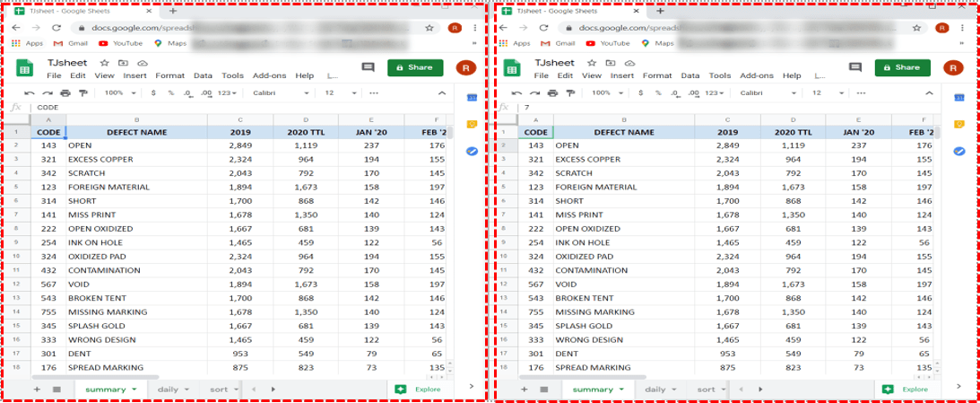Click Explore button in right window
980x403 pixels.
[906, 390]
